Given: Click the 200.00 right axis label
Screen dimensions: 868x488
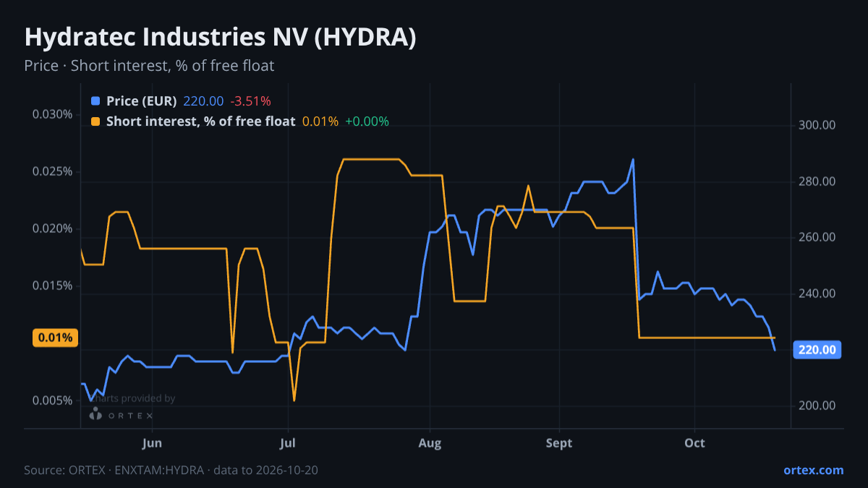Looking at the screenshot, I should click(x=817, y=406).
